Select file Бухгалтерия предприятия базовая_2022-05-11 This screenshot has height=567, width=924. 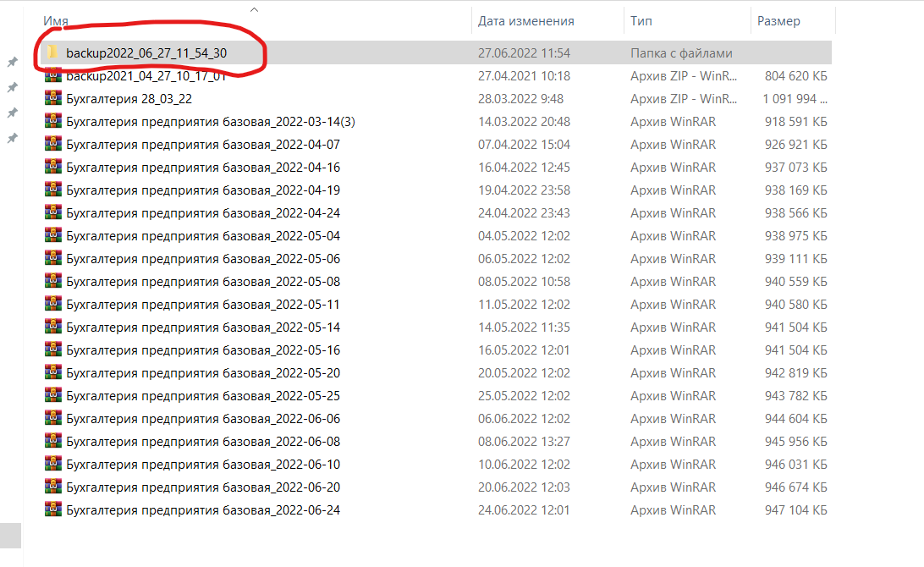[202, 305]
